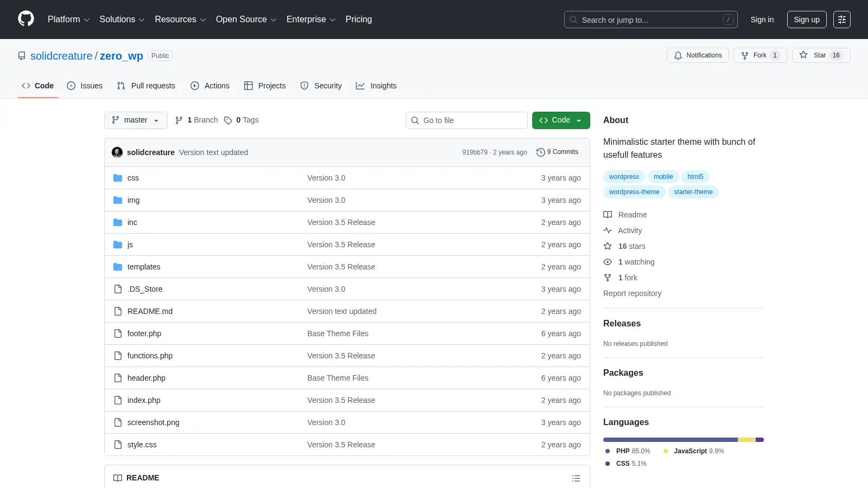Click the star icon beside 16 stars
868x488 pixels.
coord(608,246)
